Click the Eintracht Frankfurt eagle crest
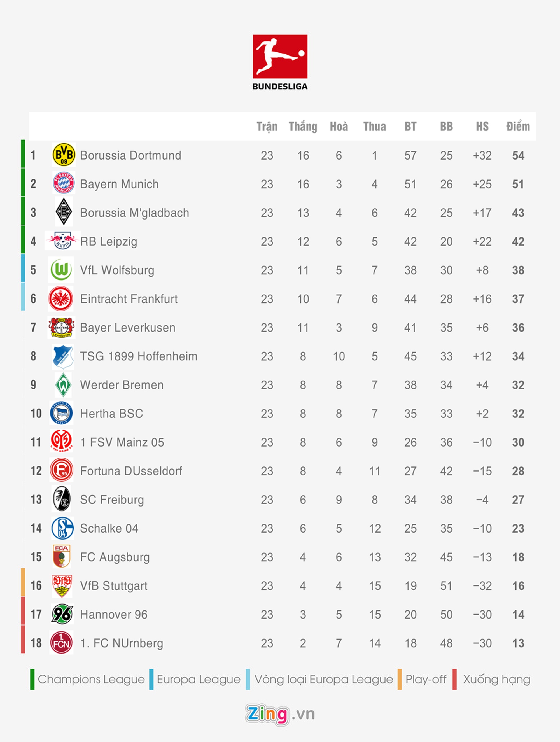Image resolution: width=560 pixels, height=742 pixels. [x=61, y=298]
